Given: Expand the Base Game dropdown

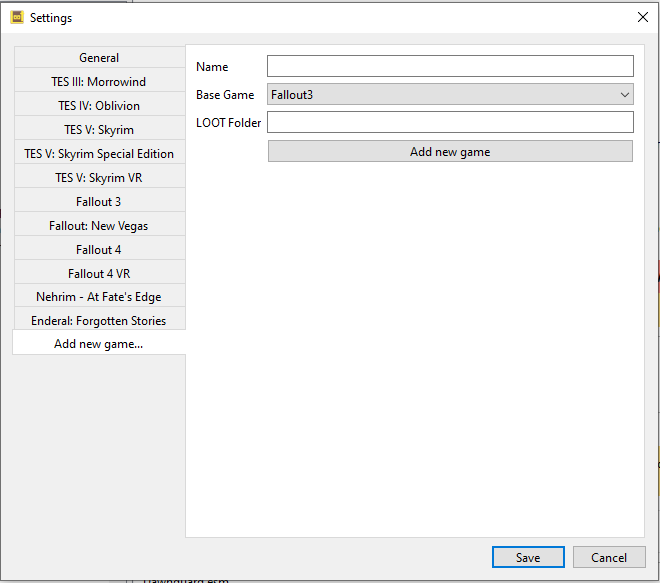Looking at the screenshot, I should [x=450, y=95].
